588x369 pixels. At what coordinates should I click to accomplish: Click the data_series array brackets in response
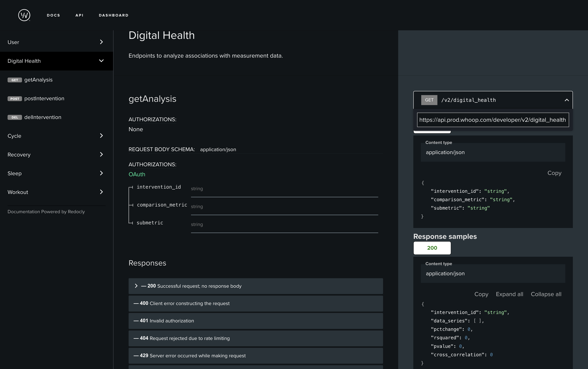coord(478,321)
